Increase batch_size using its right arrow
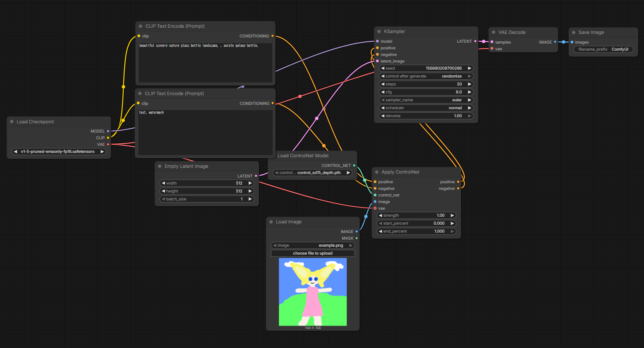 click(250, 199)
